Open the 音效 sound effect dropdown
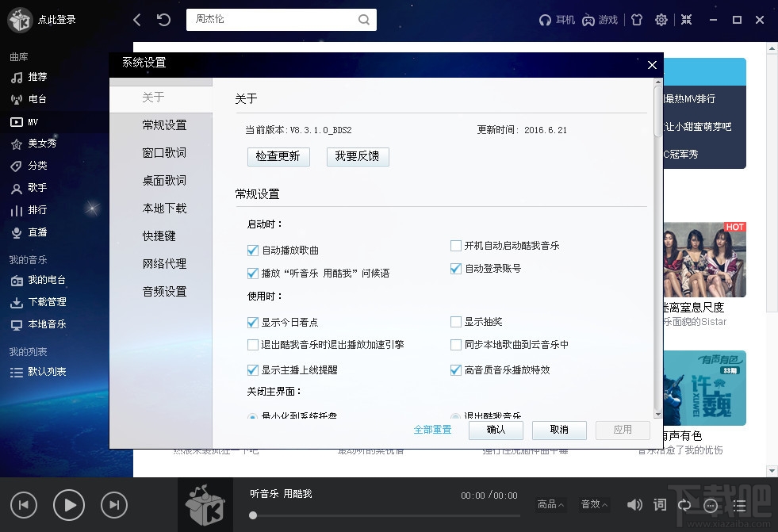This screenshot has width=778, height=532. (594, 505)
